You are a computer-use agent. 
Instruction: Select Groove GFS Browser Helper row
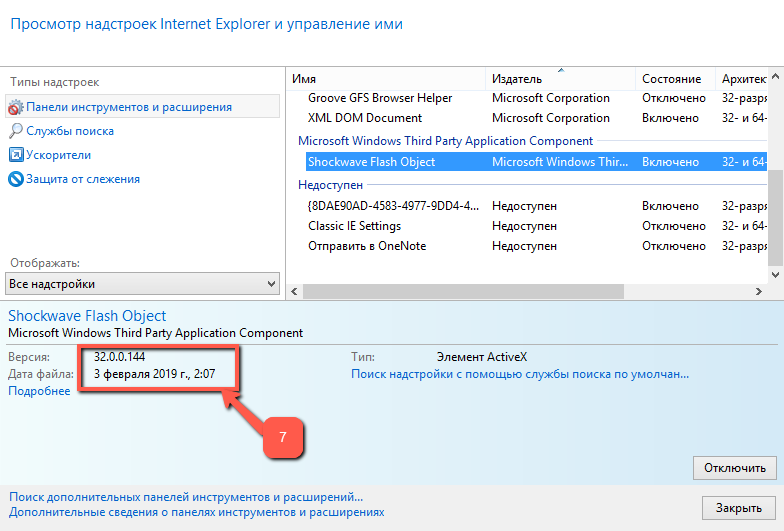[x=536, y=98]
